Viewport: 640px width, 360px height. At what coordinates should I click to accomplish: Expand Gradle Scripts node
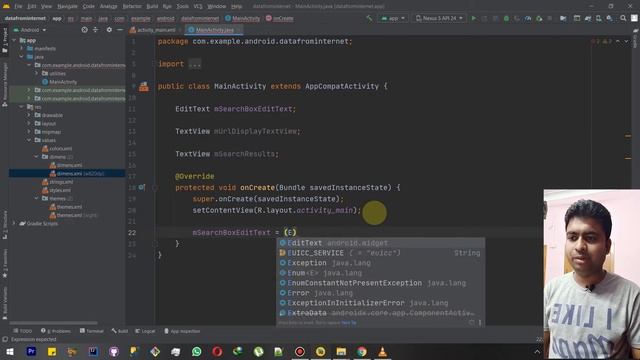(14, 223)
